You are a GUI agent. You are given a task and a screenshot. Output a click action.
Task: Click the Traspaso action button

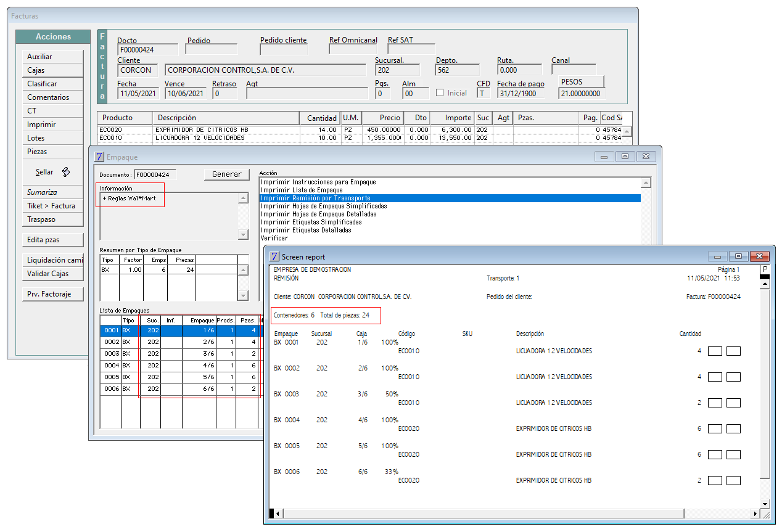point(52,219)
